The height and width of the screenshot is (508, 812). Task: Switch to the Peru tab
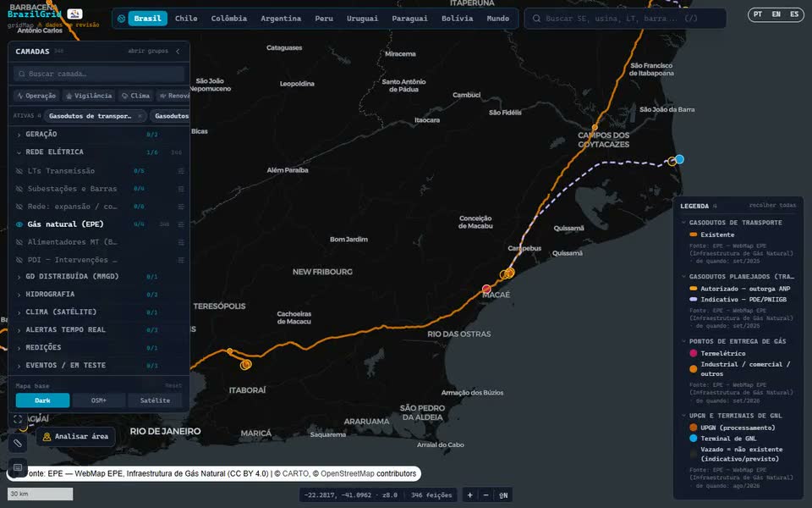coord(324,19)
